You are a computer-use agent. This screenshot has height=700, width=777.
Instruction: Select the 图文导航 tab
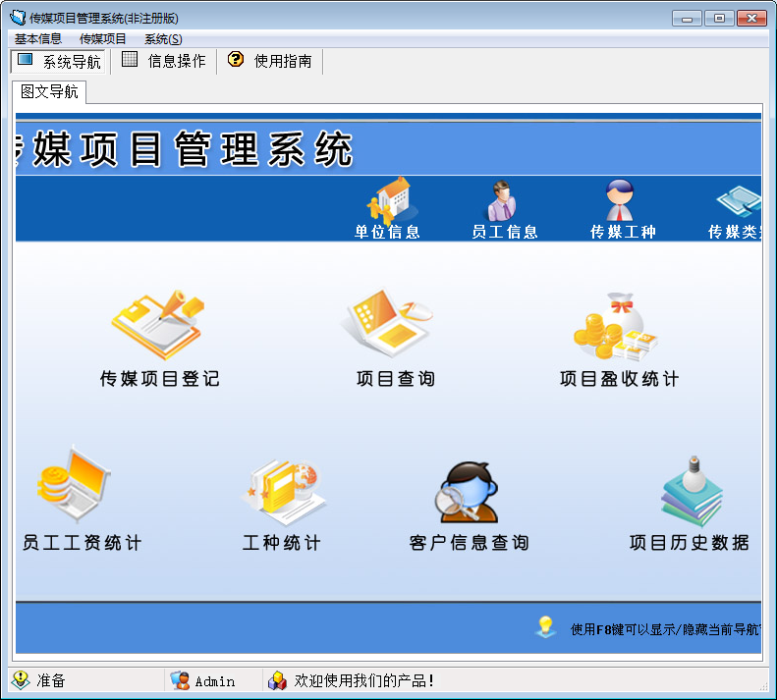coord(49,91)
